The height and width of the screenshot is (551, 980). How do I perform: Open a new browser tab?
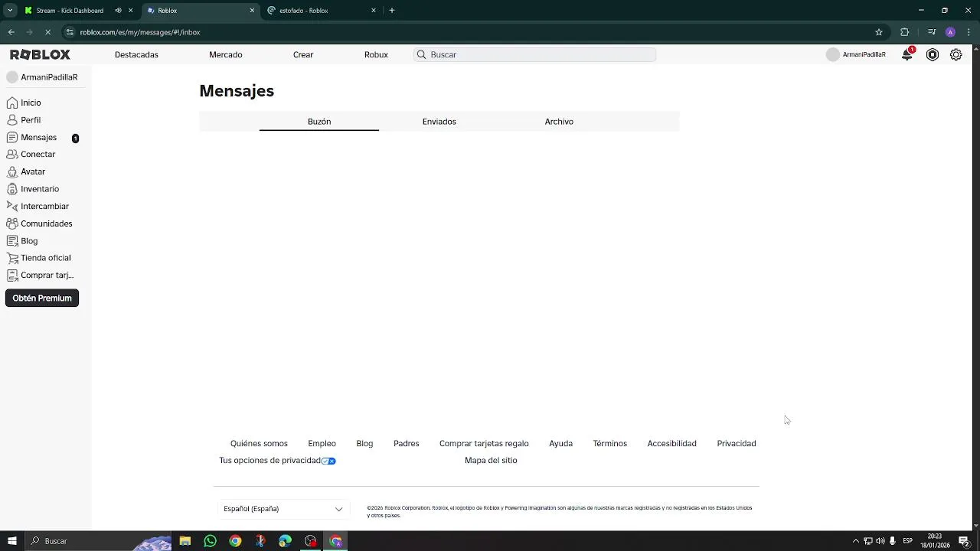[392, 11]
